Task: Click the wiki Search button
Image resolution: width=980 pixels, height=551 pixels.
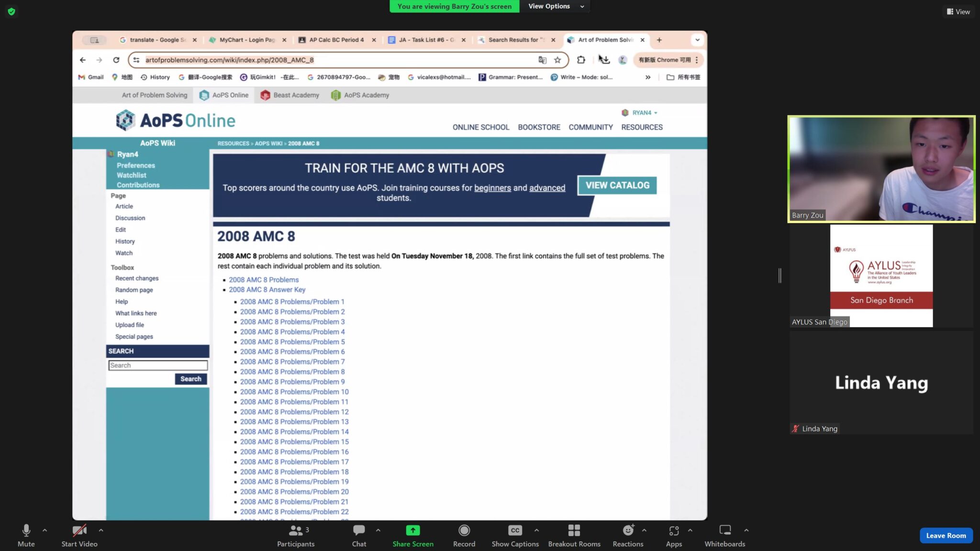Action: click(190, 379)
